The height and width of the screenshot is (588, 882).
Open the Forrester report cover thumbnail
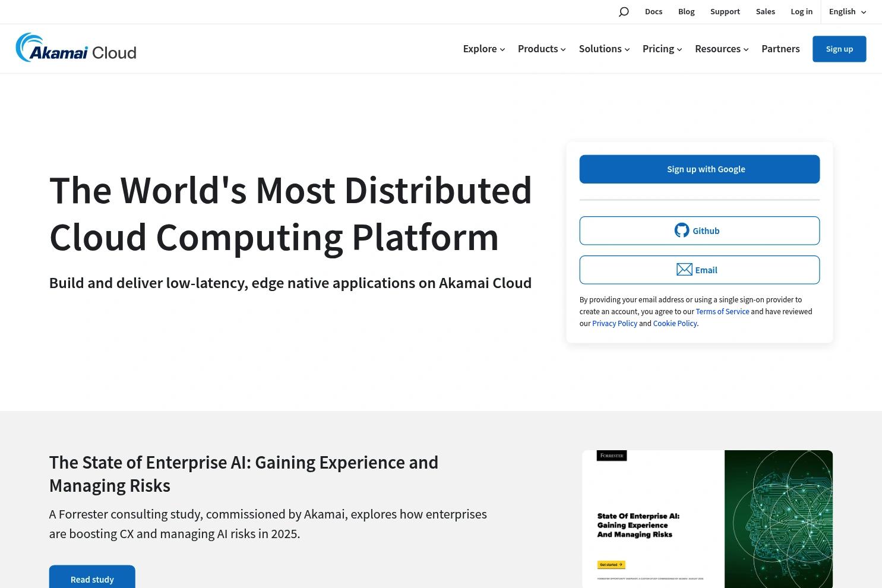tap(707, 519)
